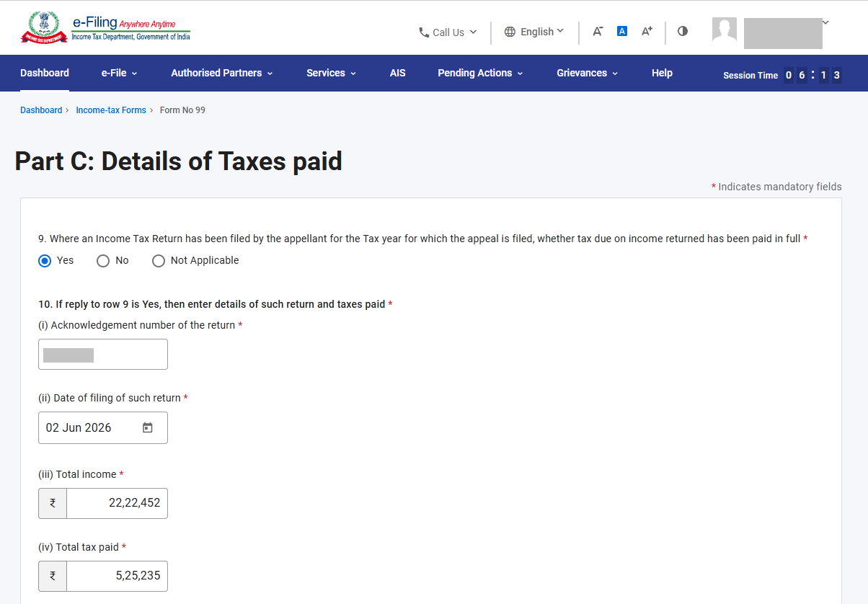The height and width of the screenshot is (604, 868).
Task: Click the globe language icon
Action: click(510, 32)
